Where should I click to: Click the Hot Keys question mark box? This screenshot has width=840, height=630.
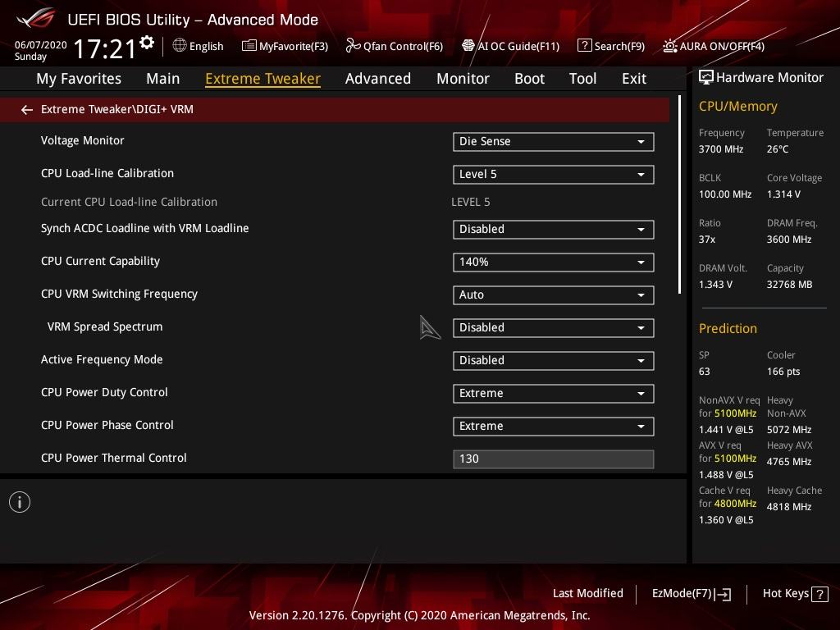pos(819,594)
